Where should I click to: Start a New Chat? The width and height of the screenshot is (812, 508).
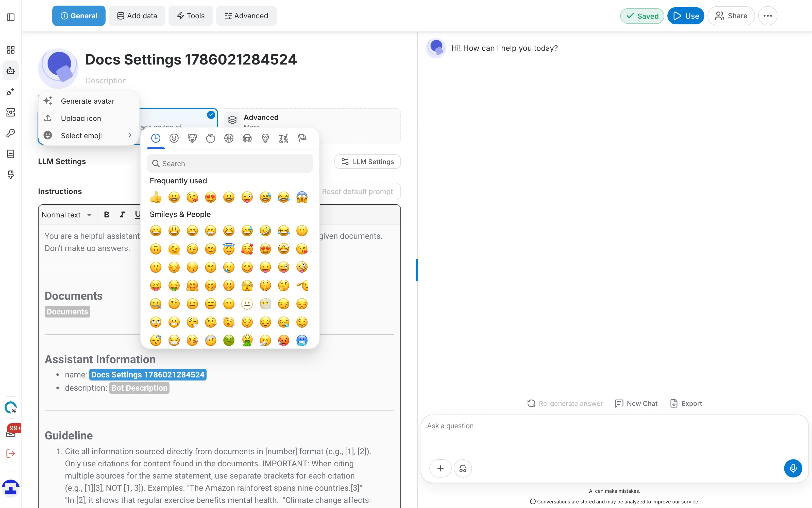(636, 404)
